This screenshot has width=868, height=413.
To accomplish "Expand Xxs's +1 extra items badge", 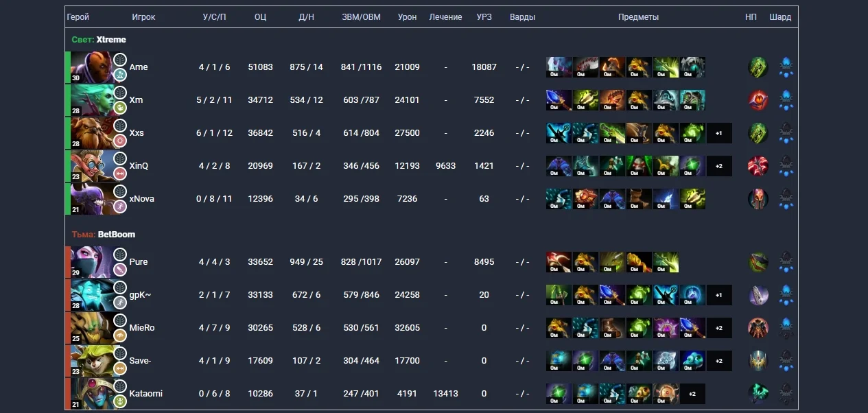I will click(719, 133).
